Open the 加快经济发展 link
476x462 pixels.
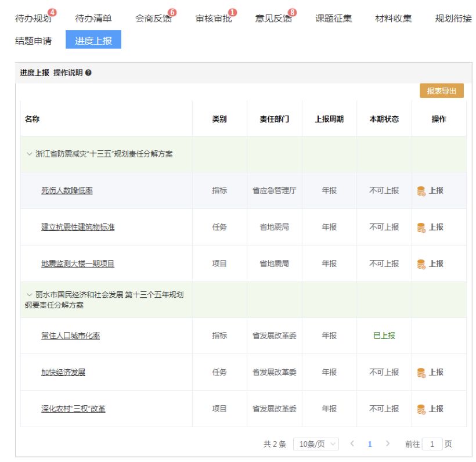tap(63, 372)
